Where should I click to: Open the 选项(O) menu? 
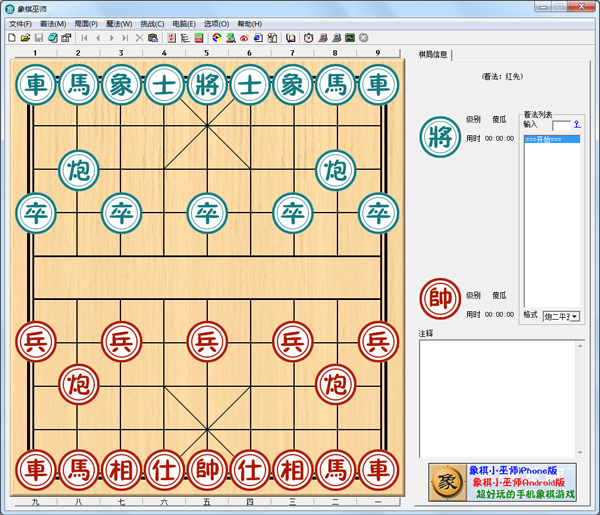point(216,24)
